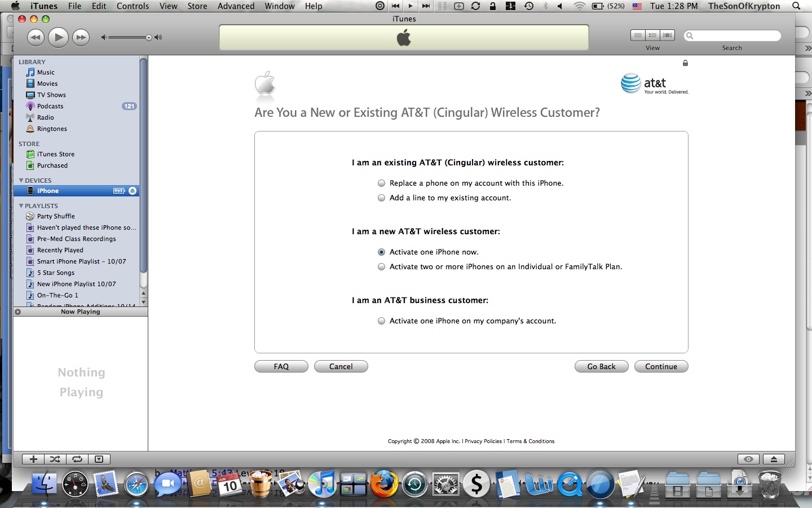
Task: Click the Cancel button
Action: click(341, 366)
